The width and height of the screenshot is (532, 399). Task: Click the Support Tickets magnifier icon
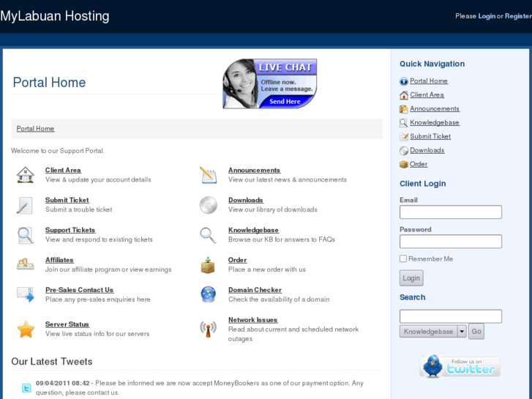pyautogui.click(x=26, y=235)
